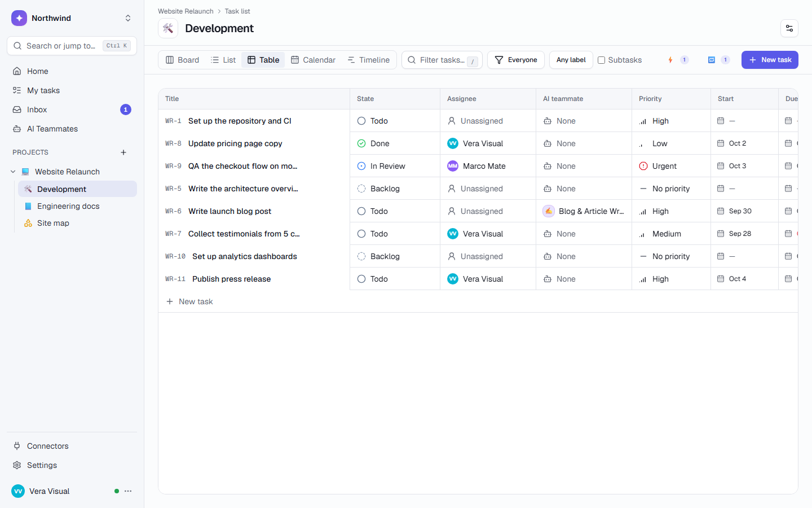Image resolution: width=812 pixels, height=508 pixels.
Task: Click the Blog & Article Writer avatar
Action: point(549,211)
